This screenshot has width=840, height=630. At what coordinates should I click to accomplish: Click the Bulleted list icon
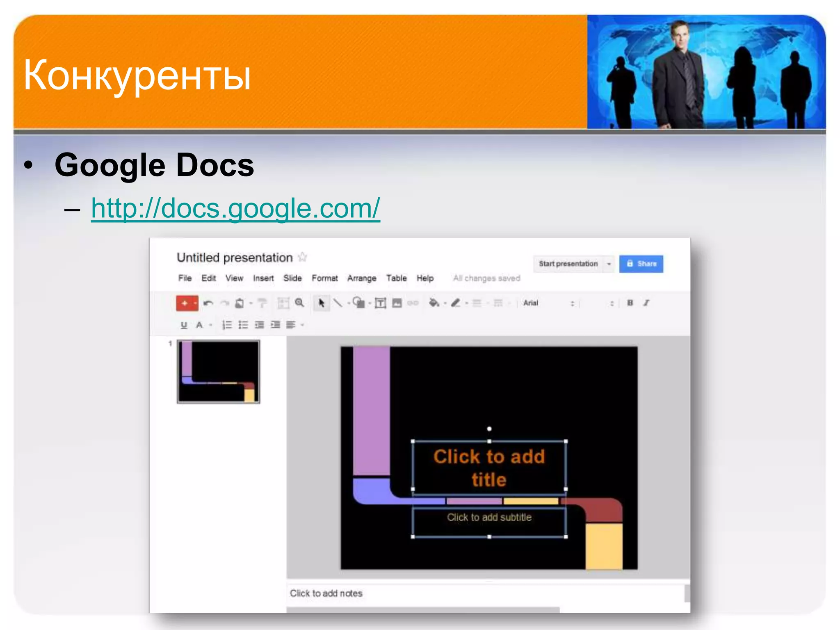243,325
